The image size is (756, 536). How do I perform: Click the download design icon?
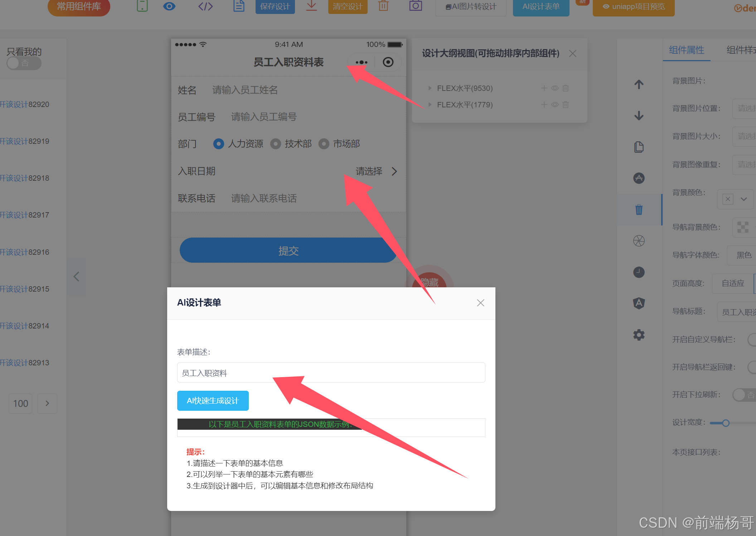click(x=311, y=6)
